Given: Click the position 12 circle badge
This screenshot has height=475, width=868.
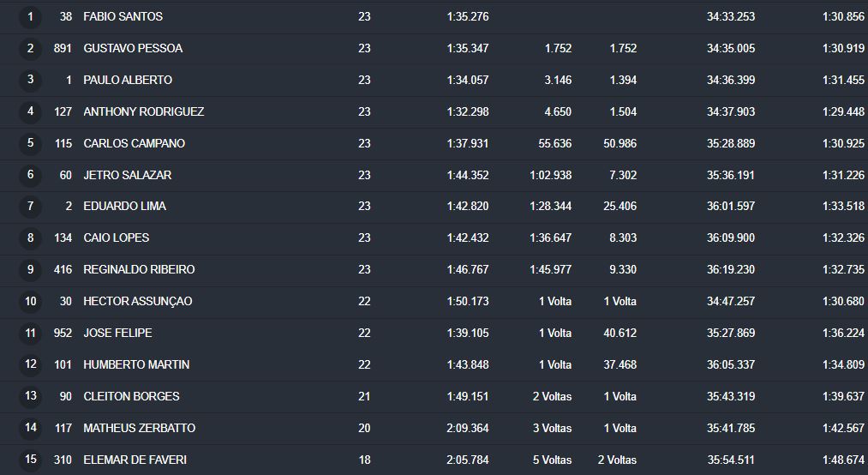Looking at the screenshot, I should [31, 364].
